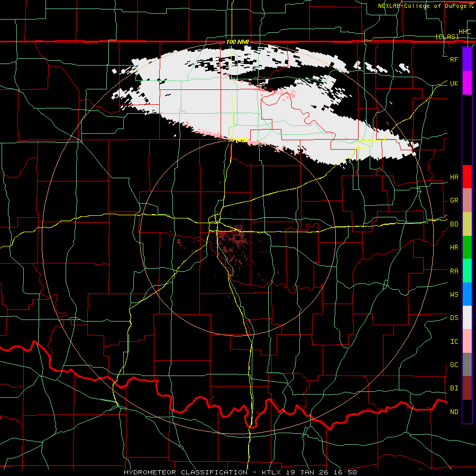Click the blue WS legend swatch
The height and width of the screenshot is (476, 476).
[x=467, y=294]
